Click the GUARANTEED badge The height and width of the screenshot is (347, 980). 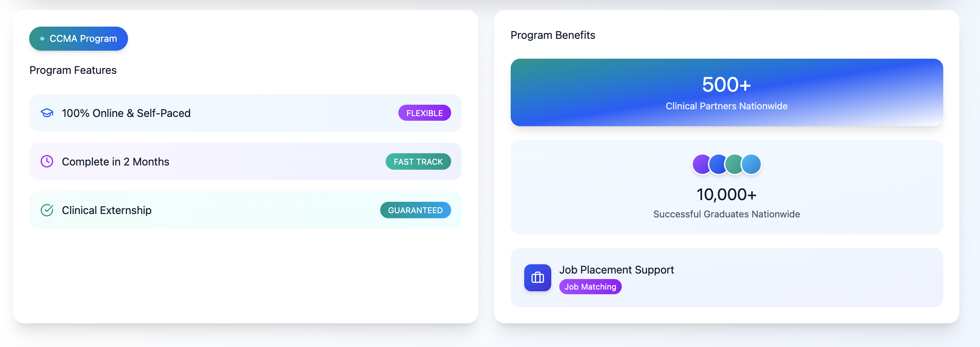[415, 210]
